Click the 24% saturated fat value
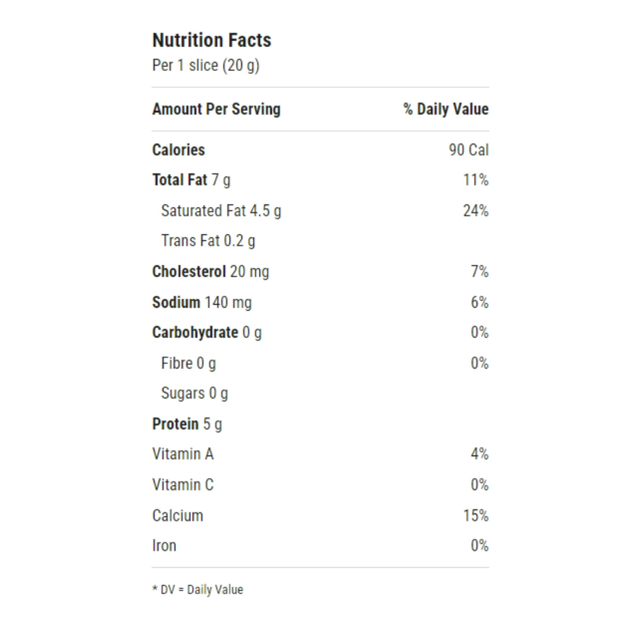This screenshot has width=644, height=644. tap(476, 210)
